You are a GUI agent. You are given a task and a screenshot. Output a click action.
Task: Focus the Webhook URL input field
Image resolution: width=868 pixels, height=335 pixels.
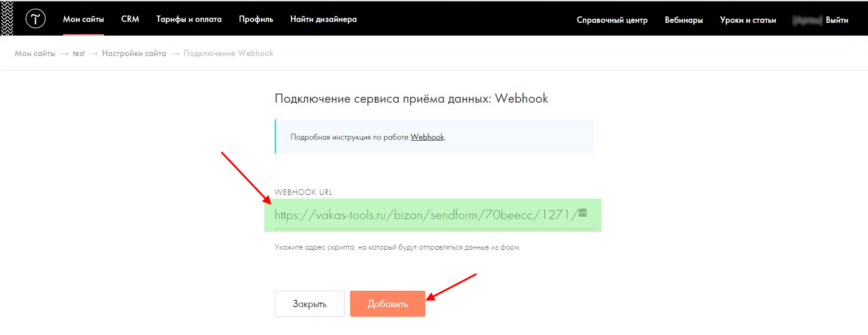point(424,215)
